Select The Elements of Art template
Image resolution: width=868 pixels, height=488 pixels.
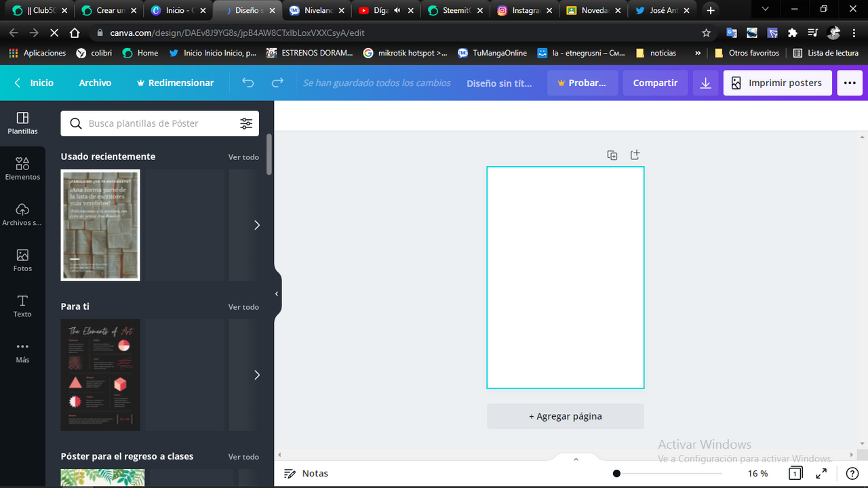click(x=100, y=375)
